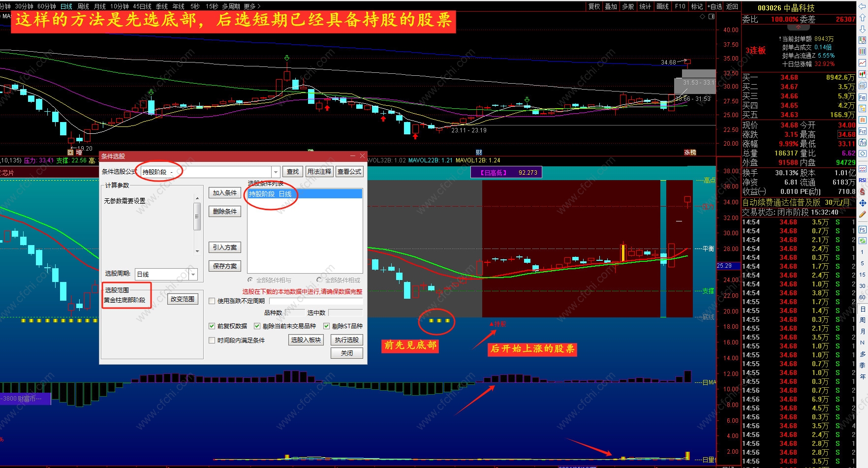This screenshot has width=868, height=468.
Task: Open the line chart icon in right toolbar
Action: pyautogui.click(x=863, y=62)
